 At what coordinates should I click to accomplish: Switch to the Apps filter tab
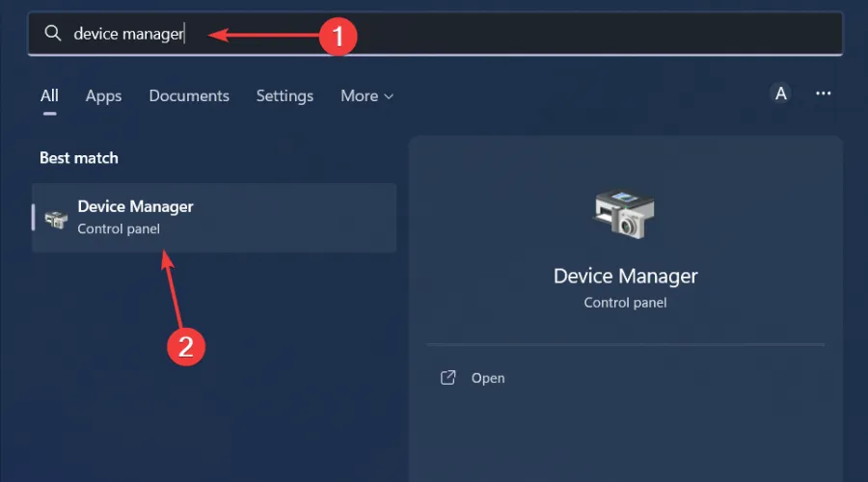coord(103,95)
